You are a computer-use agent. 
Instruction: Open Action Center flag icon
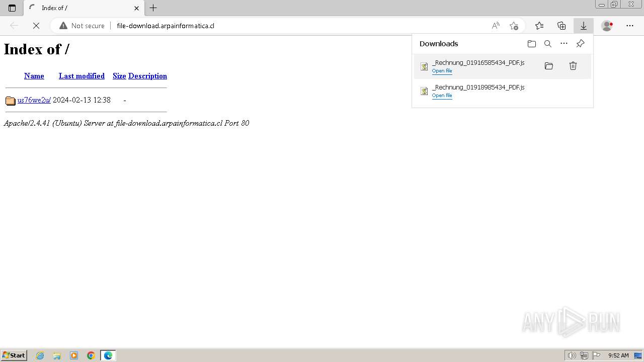[596, 355]
